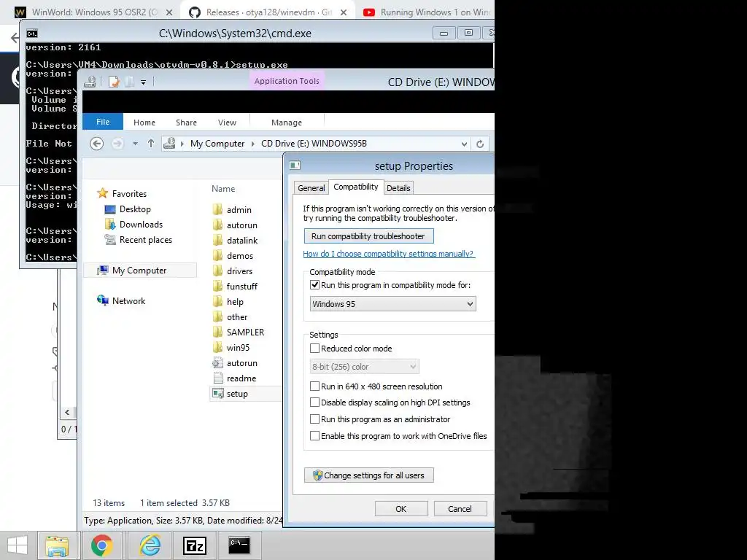Close the Releases otya128/winevdm browser tab
747x560 pixels.
344,12
